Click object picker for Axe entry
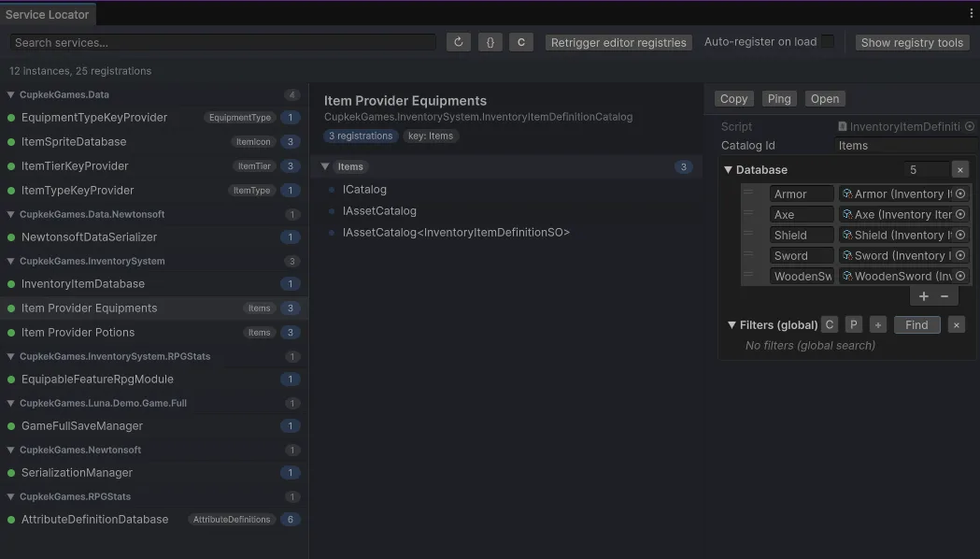 coord(960,214)
